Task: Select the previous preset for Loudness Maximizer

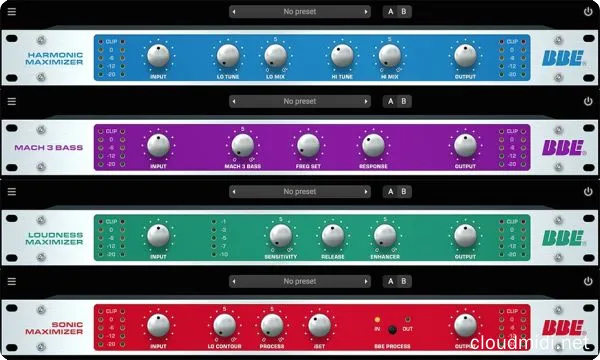Action: (x=234, y=191)
